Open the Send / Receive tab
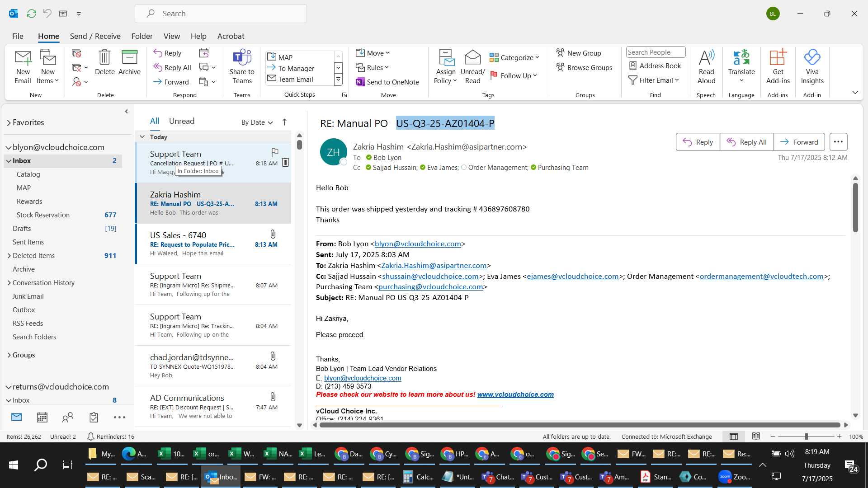This screenshot has width=868, height=488. [95, 36]
